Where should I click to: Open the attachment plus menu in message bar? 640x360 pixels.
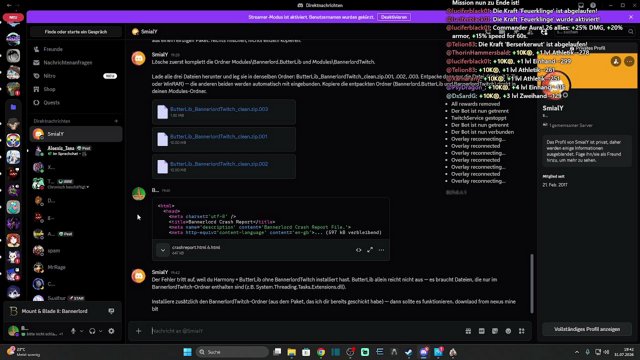(138, 331)
